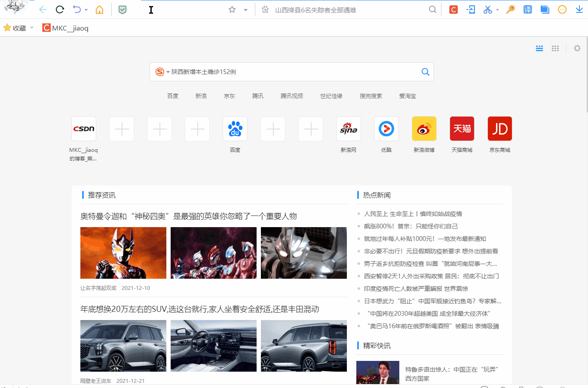
Task: Expand the scissors tool dropdown arrow
Action: 497,10
